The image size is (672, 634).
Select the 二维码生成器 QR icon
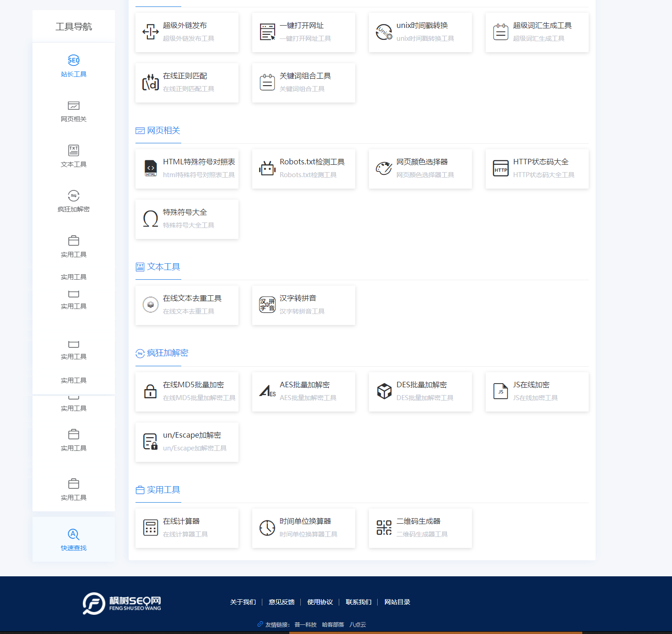[384, 528]
